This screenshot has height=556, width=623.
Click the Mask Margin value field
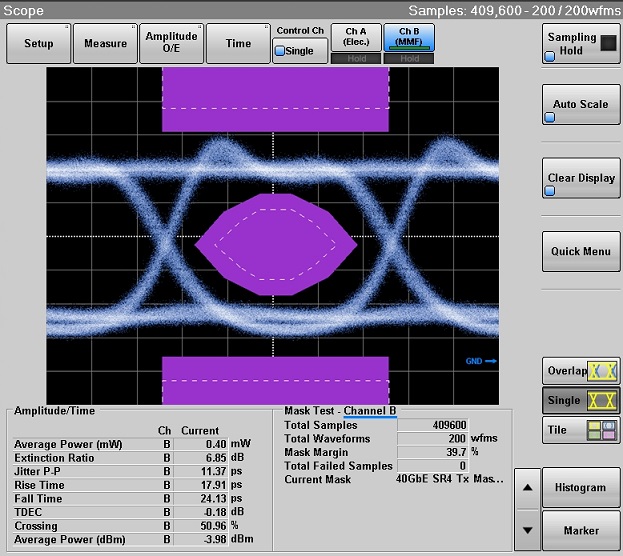432,452
